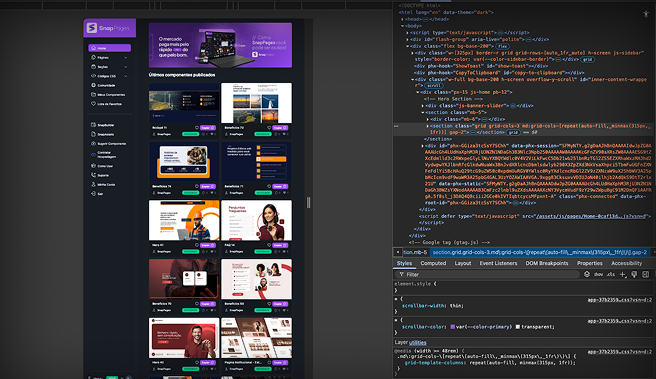Toggle the .cls element classes button

(x=611, y=274)
